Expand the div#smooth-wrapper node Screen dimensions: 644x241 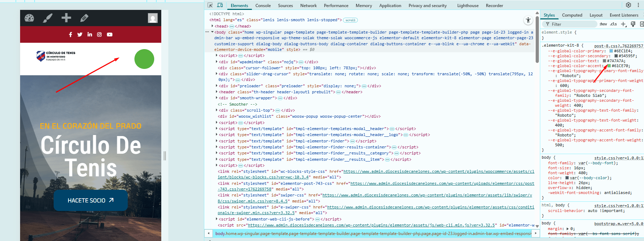pos(217,98)
